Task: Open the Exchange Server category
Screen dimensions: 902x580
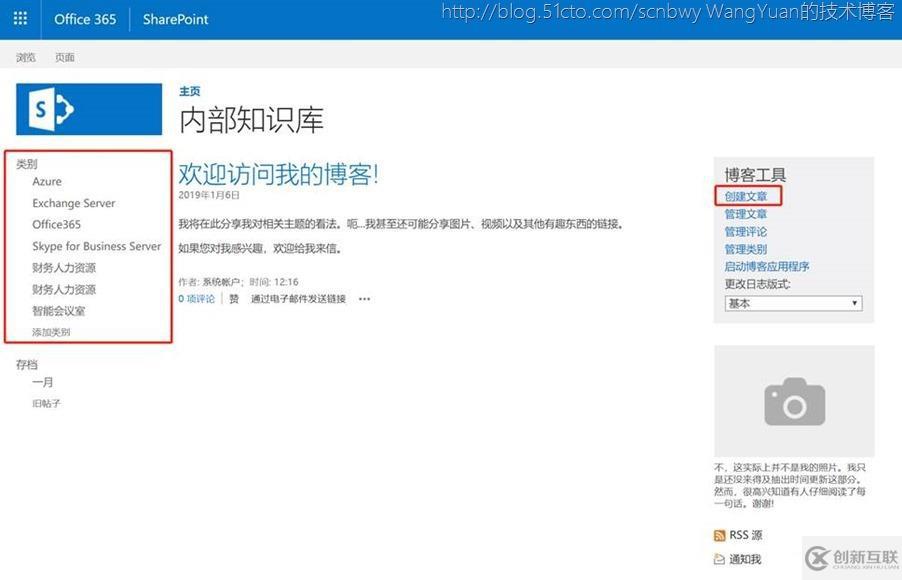Action: (x=74, y=203)
